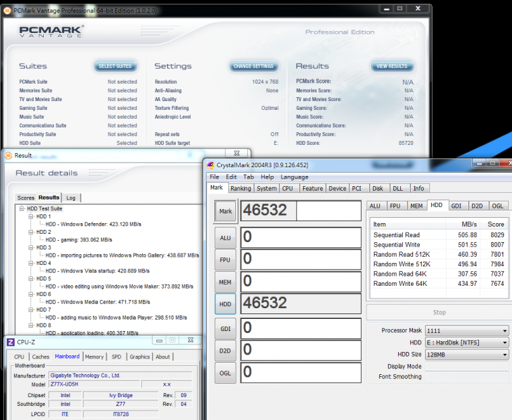Collapse the HDD Test Suite tree node
The height and width of the screenshot is (420, 512).
coord(22,208)
